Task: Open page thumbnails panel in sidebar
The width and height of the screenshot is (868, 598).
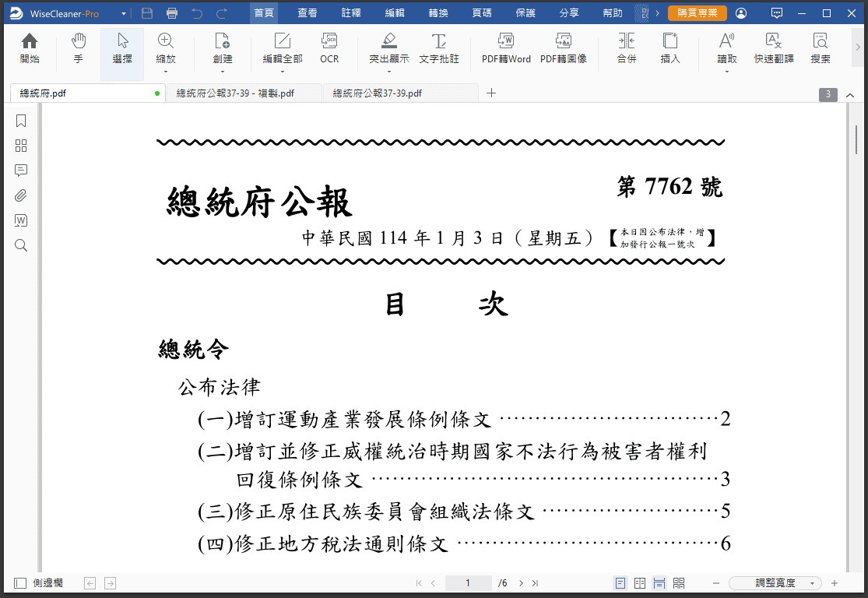Action: pyautogui.click(x=21, y=146)
